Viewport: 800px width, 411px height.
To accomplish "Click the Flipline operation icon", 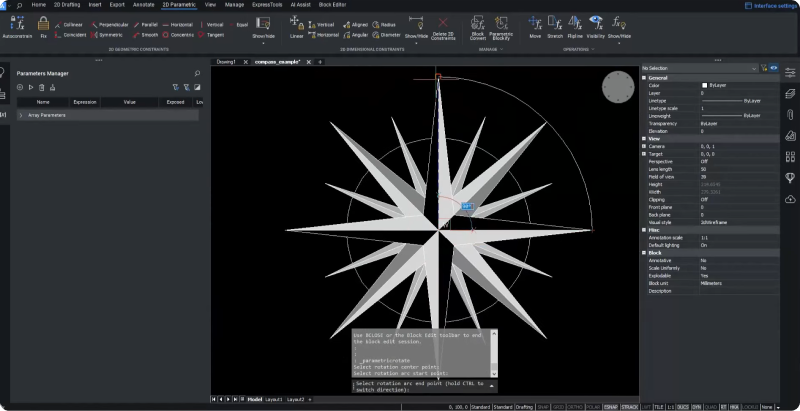I will click(x=575, y=23).
